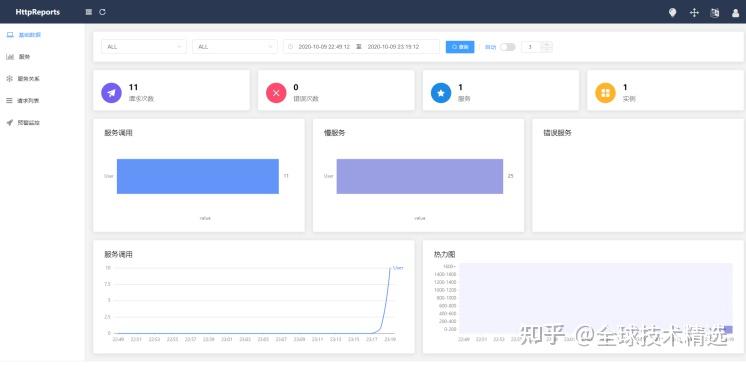The height and width of the screenshot is (367, 746).
Task: Click the purple paper-plane request count icon
Action: point(111,93)
